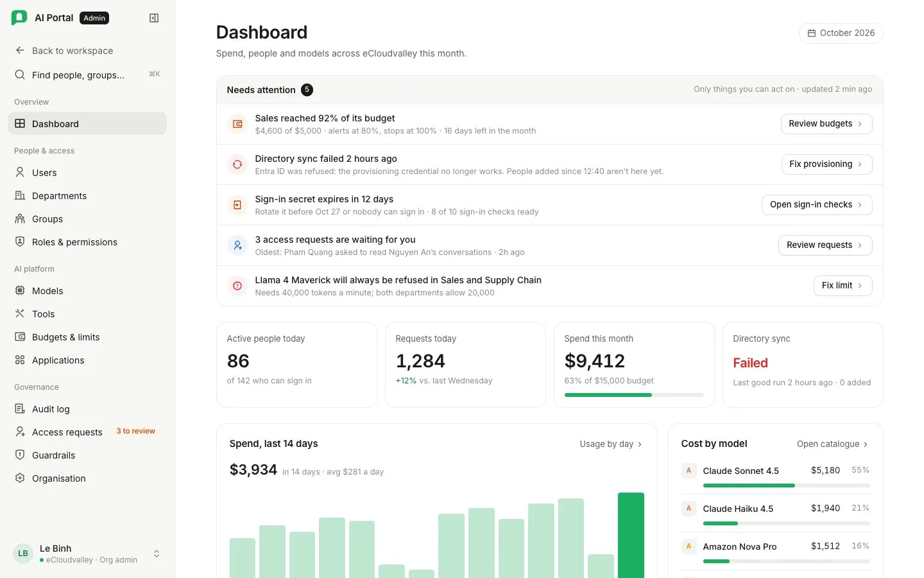This screenshot has width=924, height=578.
Task: Open the model catalogue link
Action: coord(832,444)
